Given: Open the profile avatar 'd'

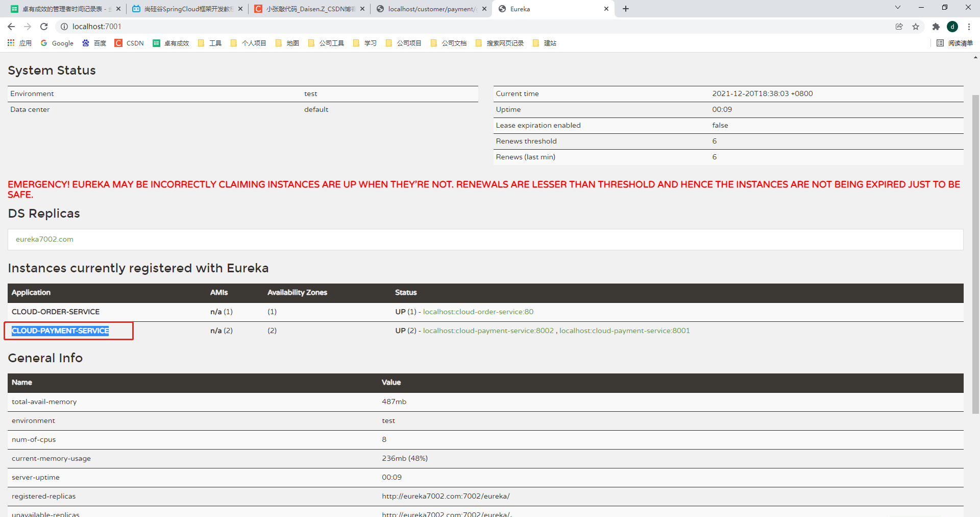Looking at the screenshot, I should 952,27.
